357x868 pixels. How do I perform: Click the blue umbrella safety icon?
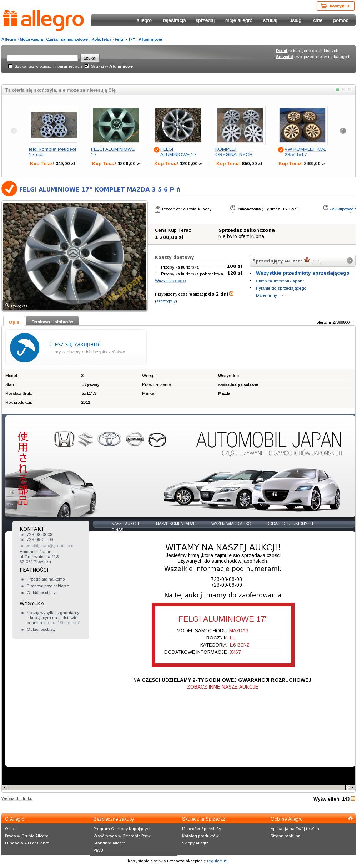click(25, 347)
